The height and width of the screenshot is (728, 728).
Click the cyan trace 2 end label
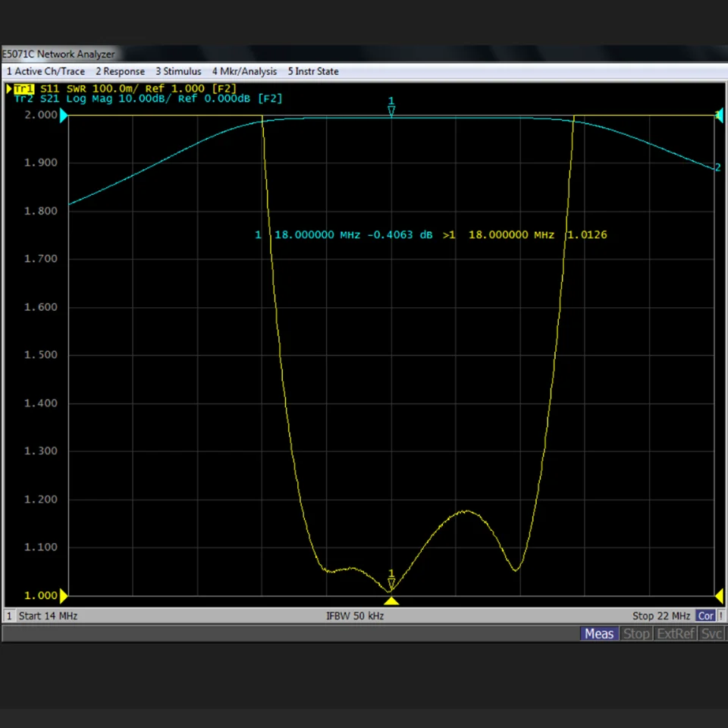pos(718,167)
